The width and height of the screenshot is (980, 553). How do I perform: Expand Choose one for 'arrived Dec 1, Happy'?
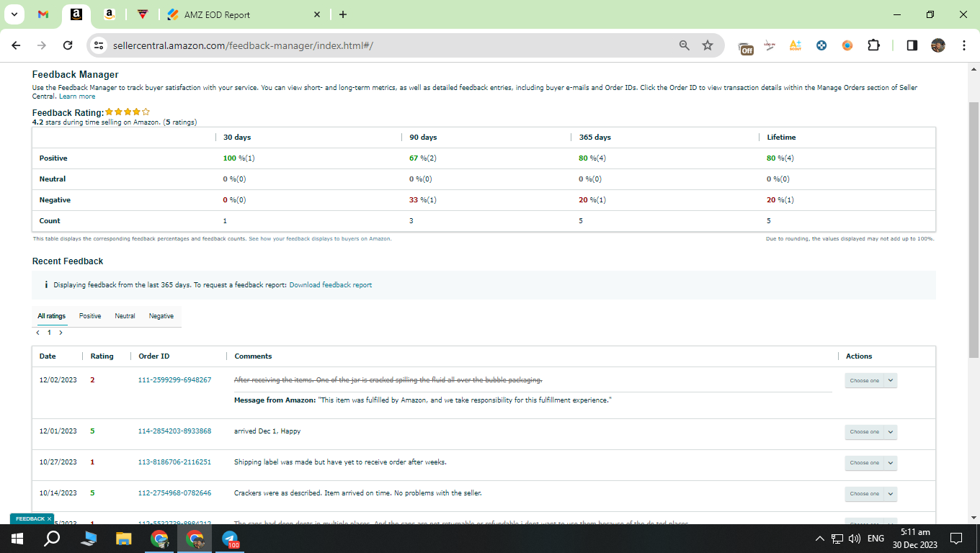coord(870,432)
